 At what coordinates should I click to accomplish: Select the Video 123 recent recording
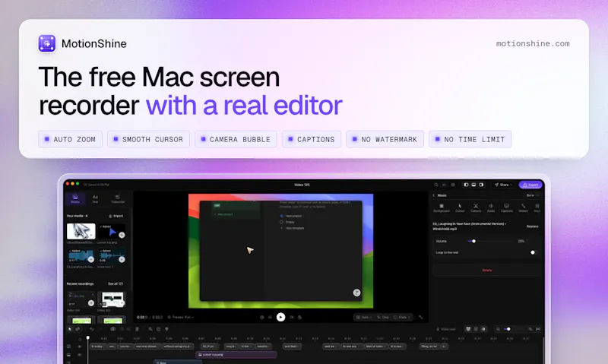coord(112,299)
